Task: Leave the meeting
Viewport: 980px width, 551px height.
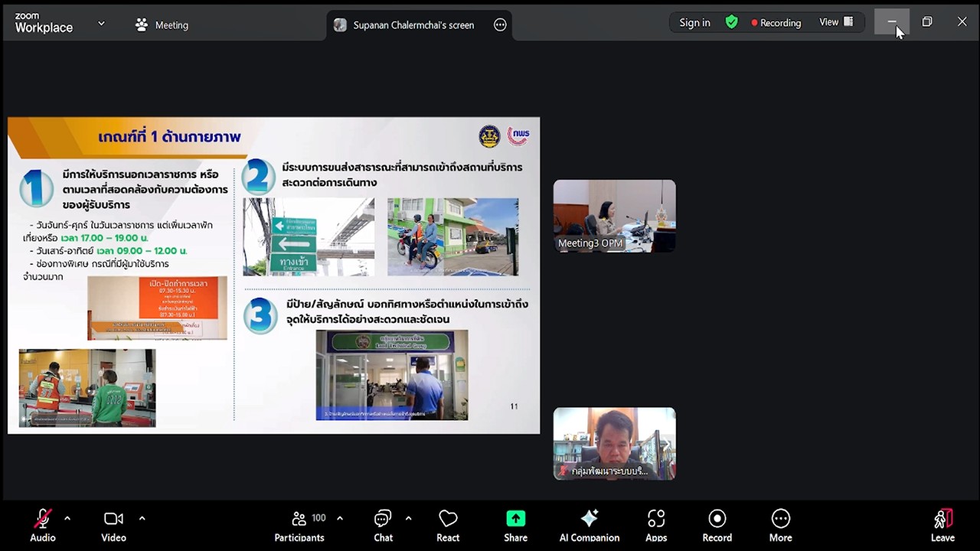Action: coord(942,520)
